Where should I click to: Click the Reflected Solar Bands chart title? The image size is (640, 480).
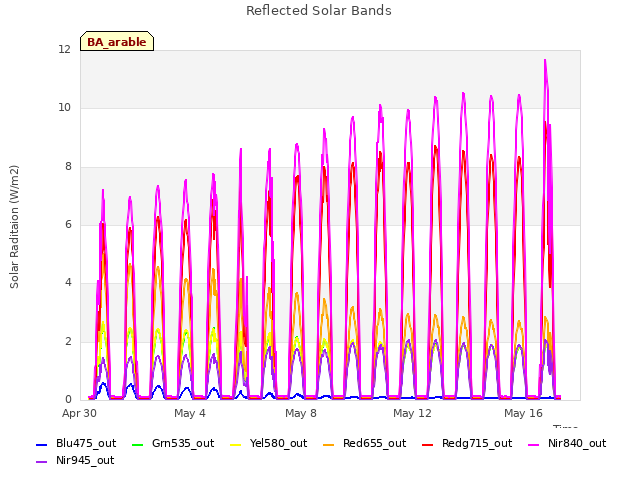(x=319, y=11)
